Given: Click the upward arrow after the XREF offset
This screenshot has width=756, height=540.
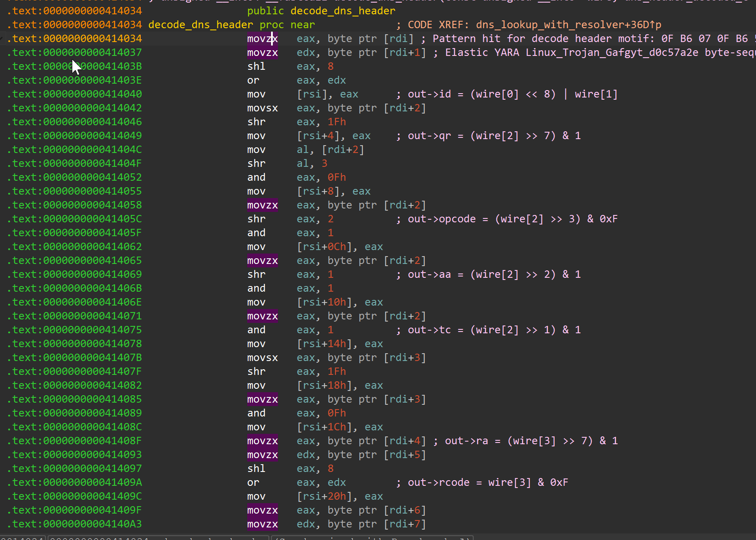Looking at the screenshot, I should tap(652, 25).
